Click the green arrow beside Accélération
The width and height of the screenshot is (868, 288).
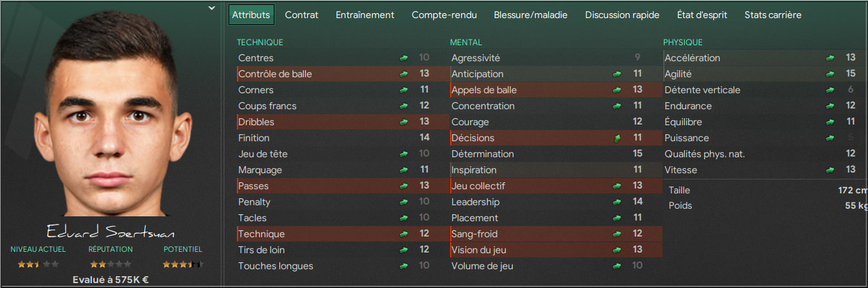click(830, 58)
